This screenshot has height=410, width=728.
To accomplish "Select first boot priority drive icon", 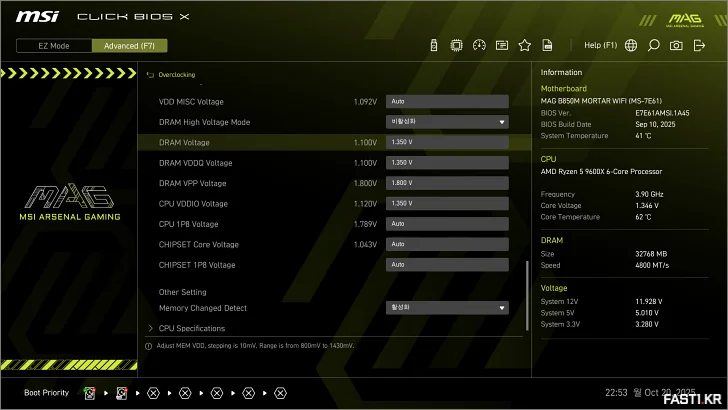I will click(x=90, y=393).
